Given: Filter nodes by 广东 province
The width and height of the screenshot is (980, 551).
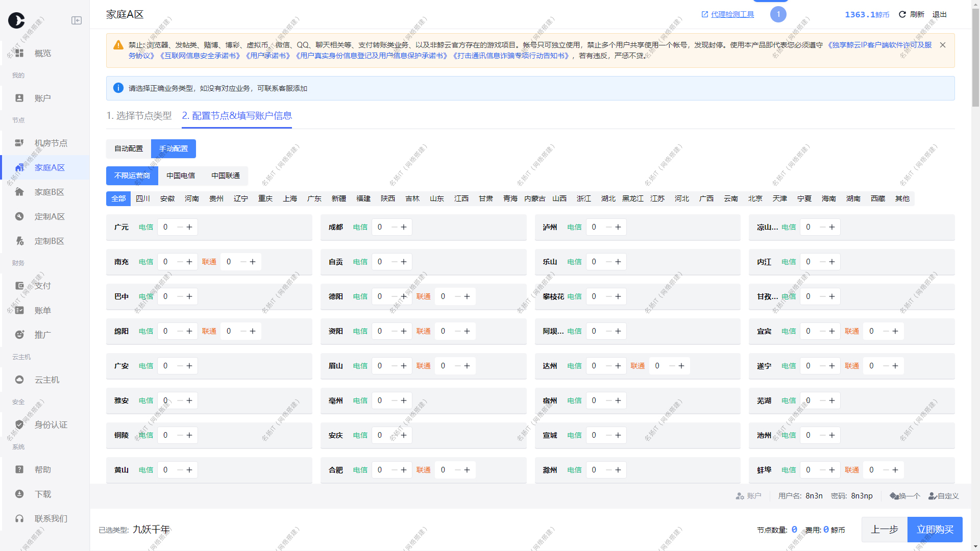Looking at the screenshot, I should tap(314, 198).
